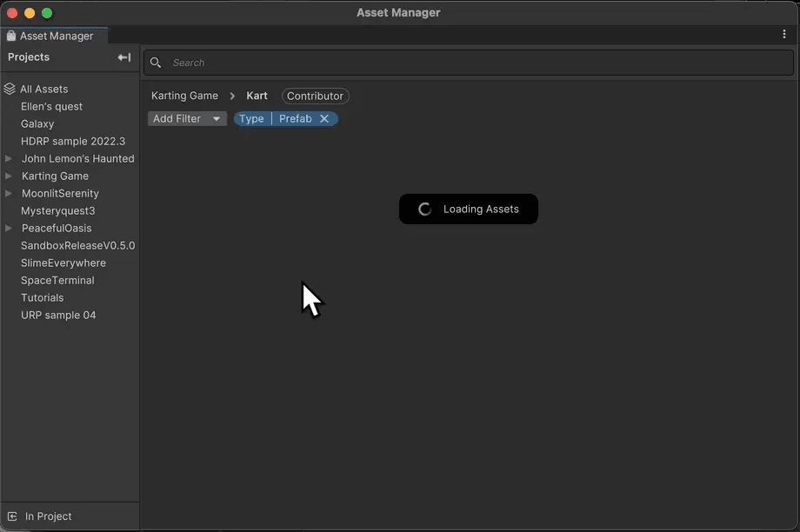Viewport: 800px width, 532px height.
Task: Select the All Assets stacked-layers icon
Action: pos(10,89)
